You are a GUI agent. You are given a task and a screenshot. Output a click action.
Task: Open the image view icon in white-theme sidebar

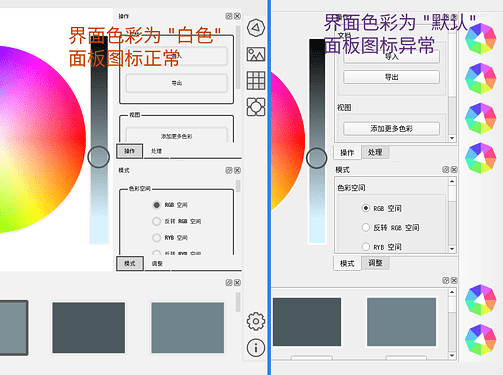click(256, 54)
